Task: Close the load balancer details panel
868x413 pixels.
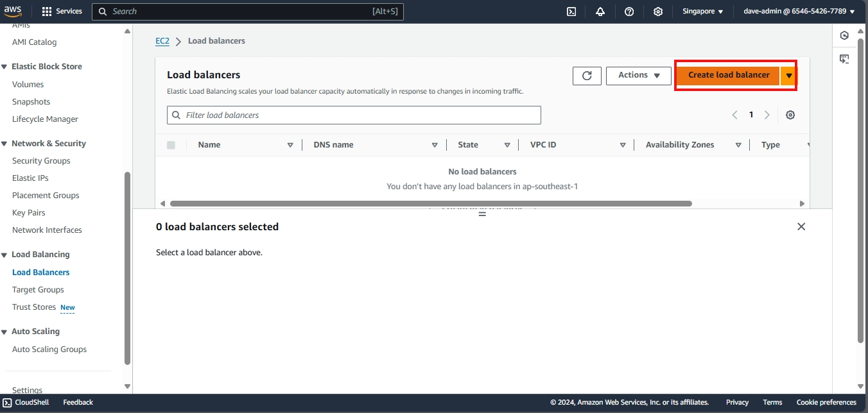Action: [801, 226]
